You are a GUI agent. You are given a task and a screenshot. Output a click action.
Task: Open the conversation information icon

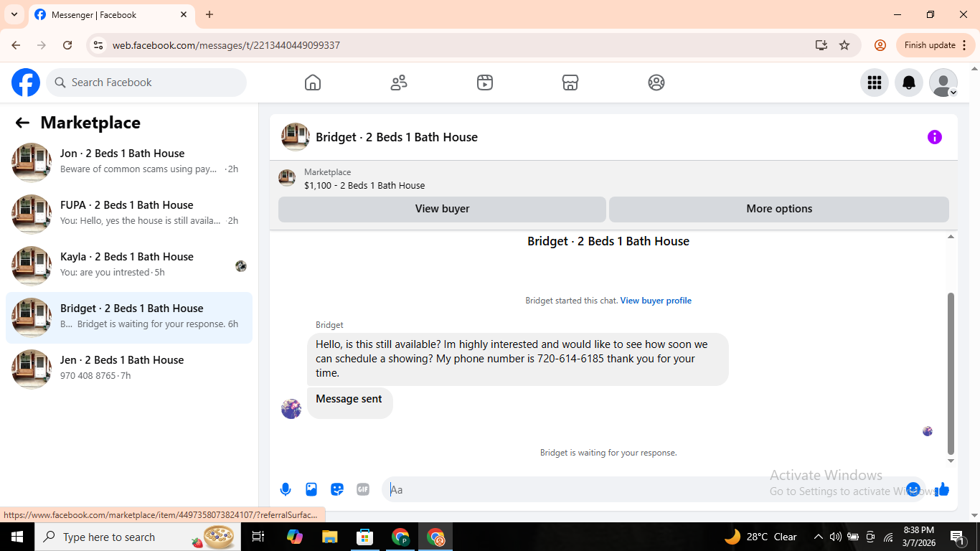tap(935, 137)
